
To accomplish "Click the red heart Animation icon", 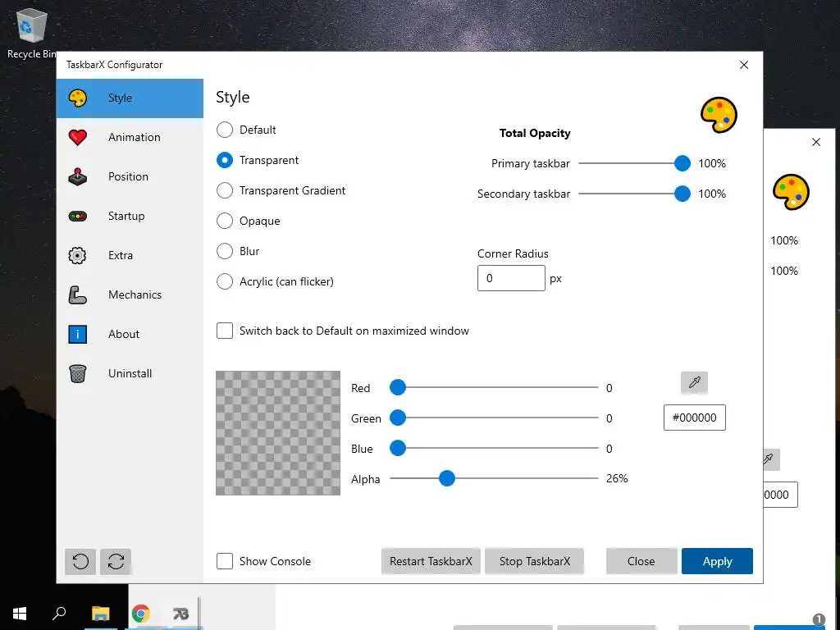I will (78, 137).
